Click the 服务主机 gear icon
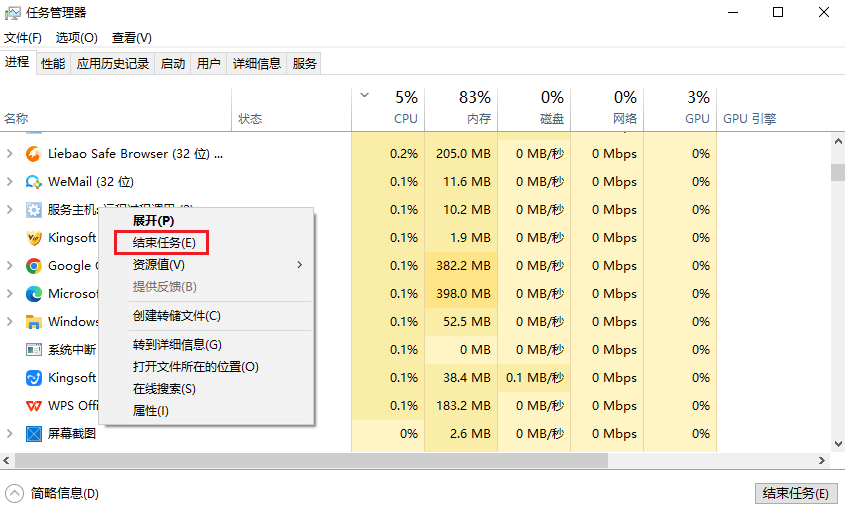The image size is (845, 514). point(34,210)
